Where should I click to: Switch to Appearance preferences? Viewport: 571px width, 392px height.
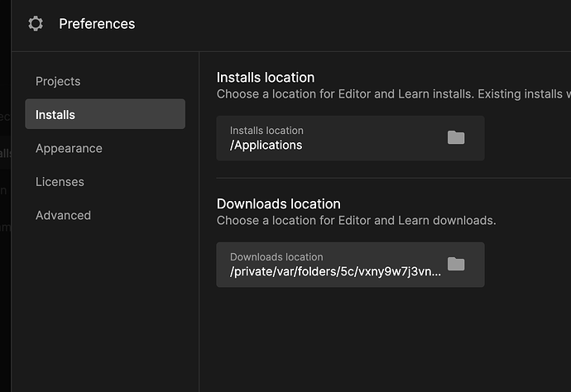point(69,148)
